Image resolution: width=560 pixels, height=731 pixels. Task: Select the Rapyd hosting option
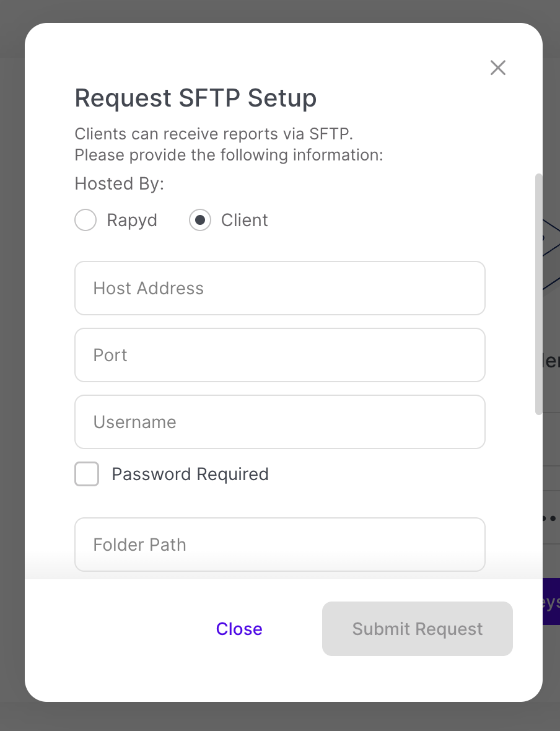click(85, 220)
